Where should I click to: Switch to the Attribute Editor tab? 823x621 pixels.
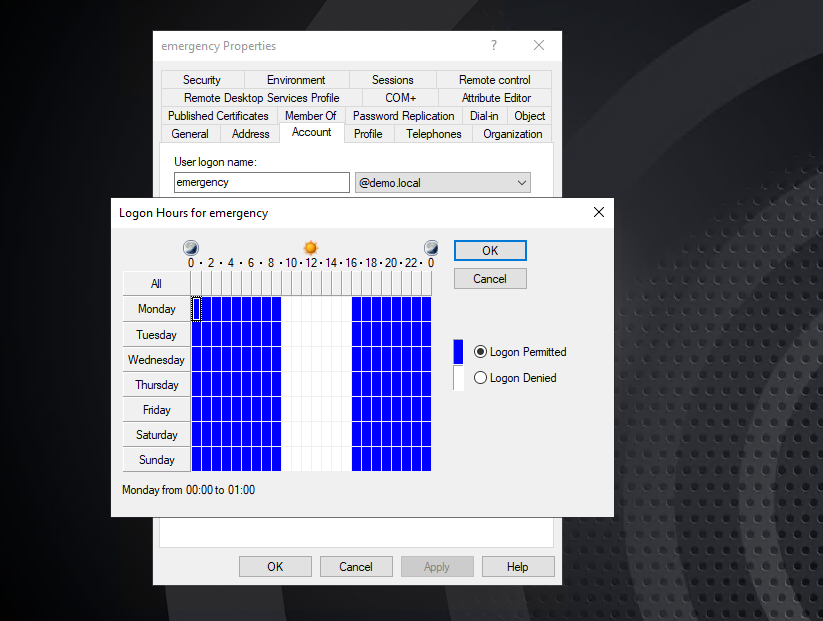(496, 98)
